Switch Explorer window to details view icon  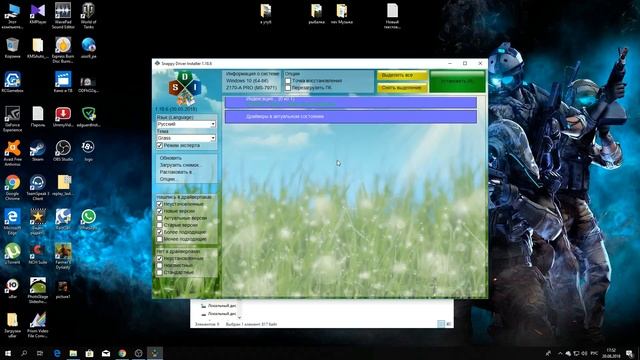(441, 324)
